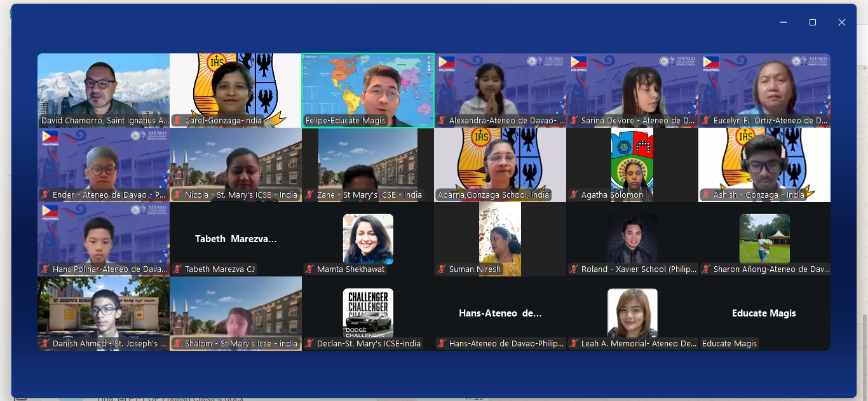868x401 pixels.
Task: Select David Chamorro video tile
Action: click(104, 90)
